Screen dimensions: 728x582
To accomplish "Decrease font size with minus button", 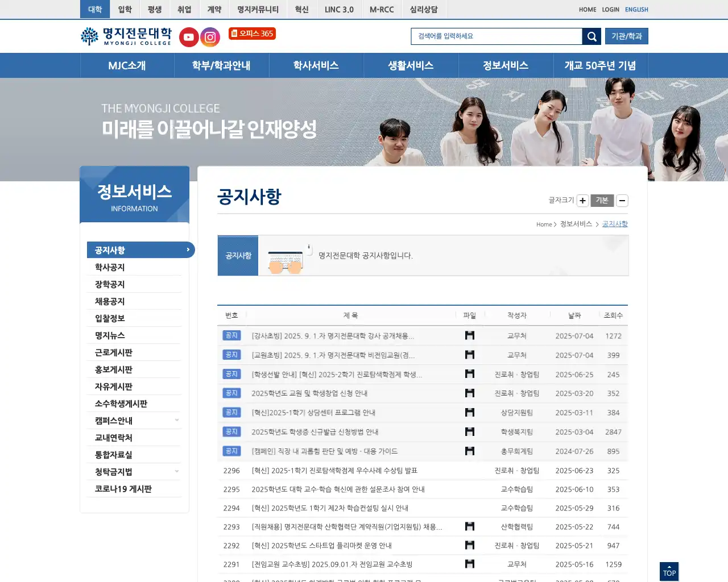I will point(622,201).
